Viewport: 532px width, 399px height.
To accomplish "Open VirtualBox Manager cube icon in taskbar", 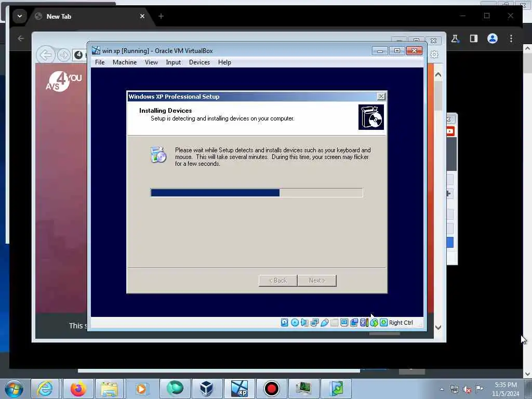I will (206, 389).
